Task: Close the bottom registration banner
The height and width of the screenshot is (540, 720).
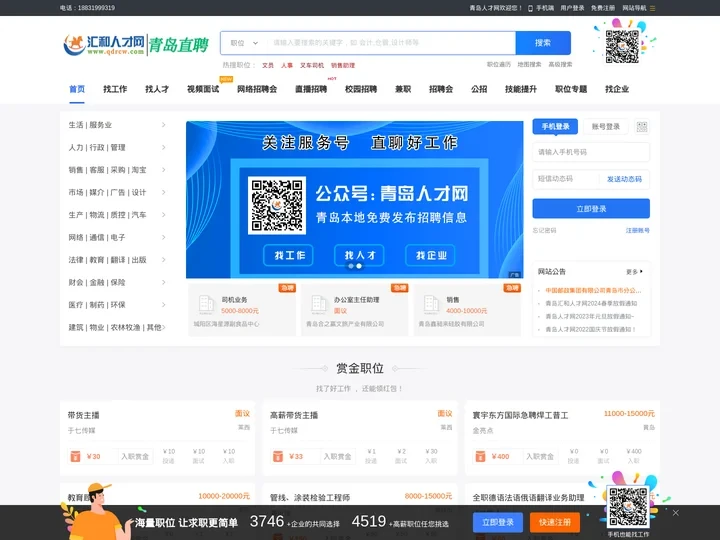Action: pyautogui.click(x=675, y=512)
